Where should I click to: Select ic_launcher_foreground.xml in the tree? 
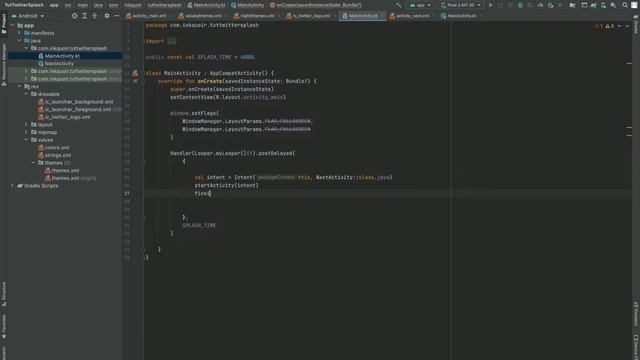coord(78,109)
